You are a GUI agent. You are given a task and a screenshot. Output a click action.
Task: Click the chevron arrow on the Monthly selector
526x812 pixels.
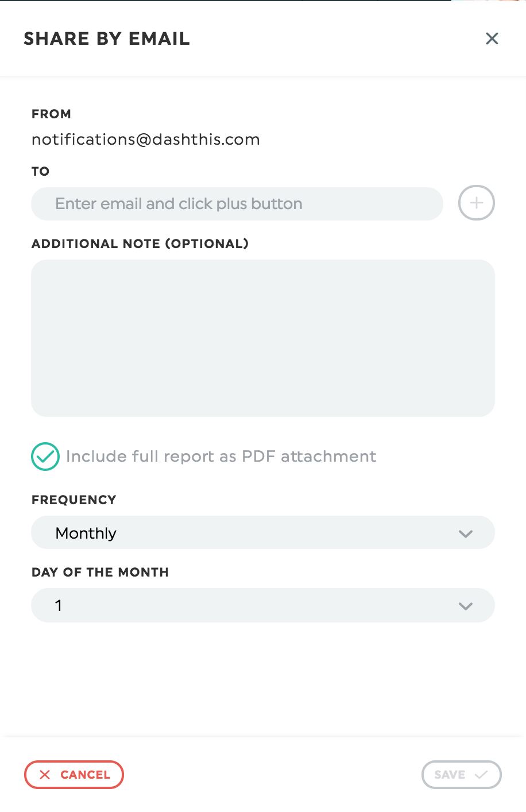click(x=466, y=533)
